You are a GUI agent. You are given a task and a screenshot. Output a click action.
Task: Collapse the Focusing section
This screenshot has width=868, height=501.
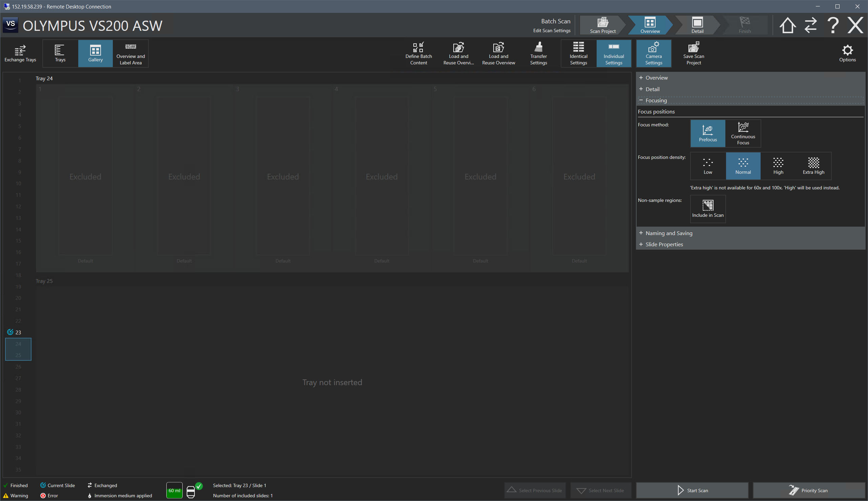750,101
